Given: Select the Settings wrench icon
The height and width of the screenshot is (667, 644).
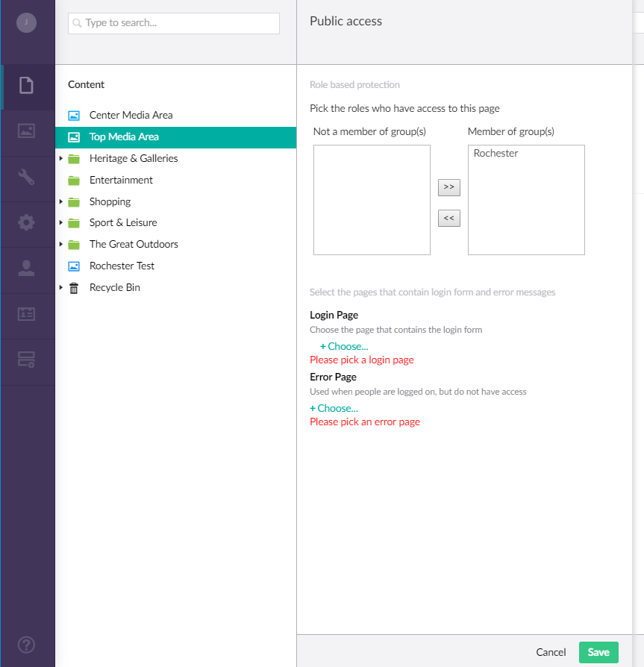Looking at the screenshot, I should [x=28, y=178].
